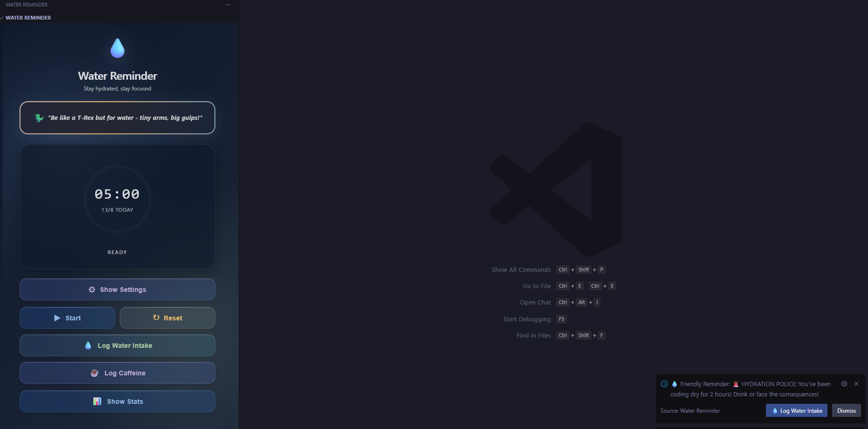Click the siren emoji in the notification message
This screenshot has height=429, width=868.
(736, 384)
